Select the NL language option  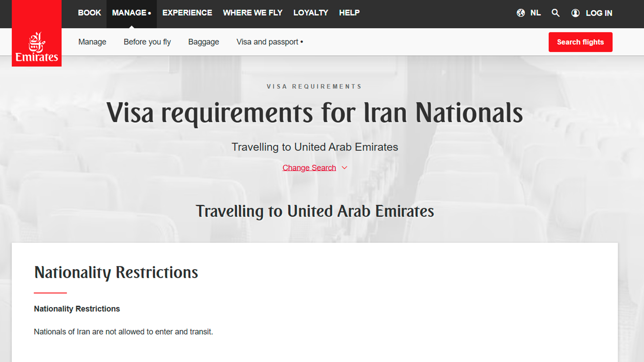coord(535,13)
